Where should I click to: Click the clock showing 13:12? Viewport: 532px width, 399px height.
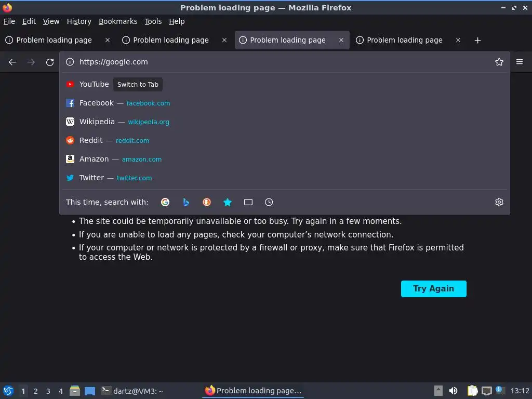point(520,391)
